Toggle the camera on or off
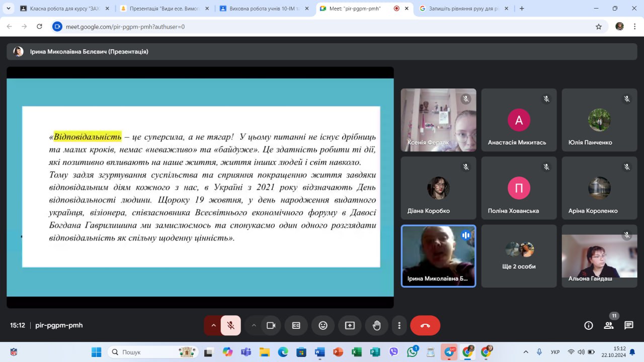The image size is (644, 362). click(271, 325)
